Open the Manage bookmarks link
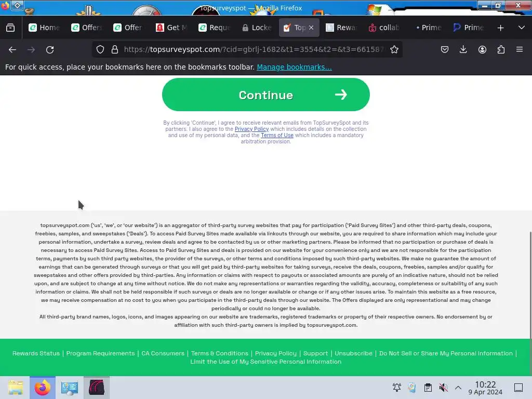 (294, 67)
